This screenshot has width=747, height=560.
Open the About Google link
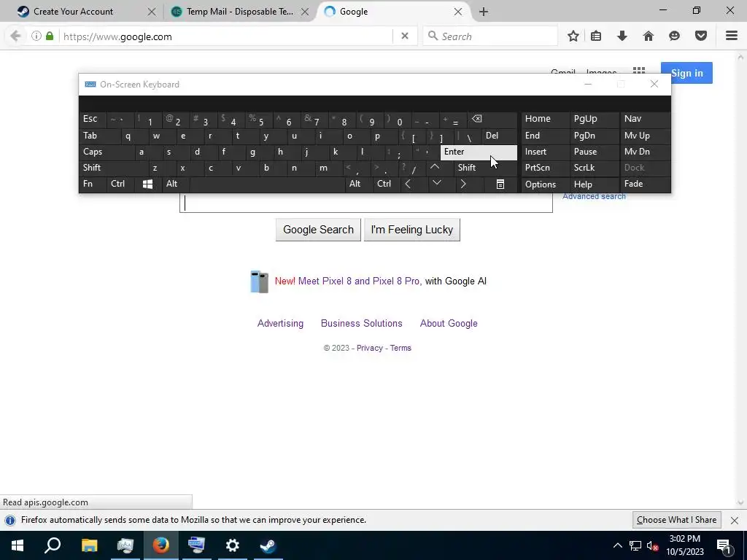pyautogui.click(x=449, y=323)
